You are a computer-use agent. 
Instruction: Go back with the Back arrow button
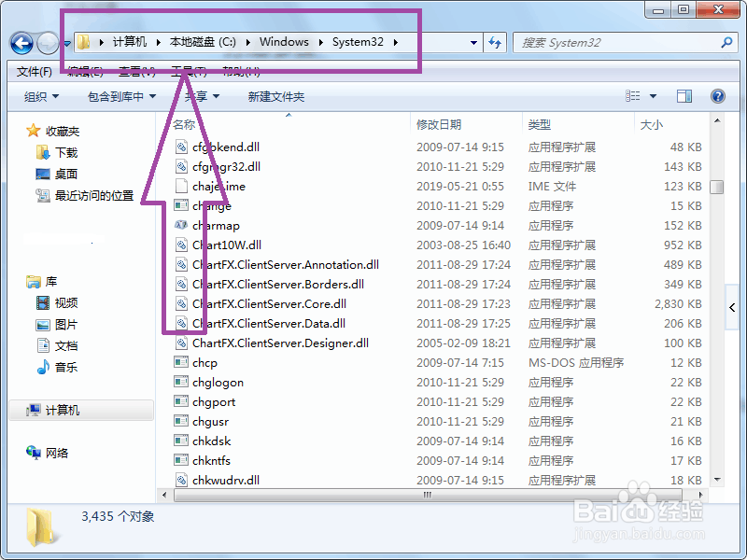point(21,43)
